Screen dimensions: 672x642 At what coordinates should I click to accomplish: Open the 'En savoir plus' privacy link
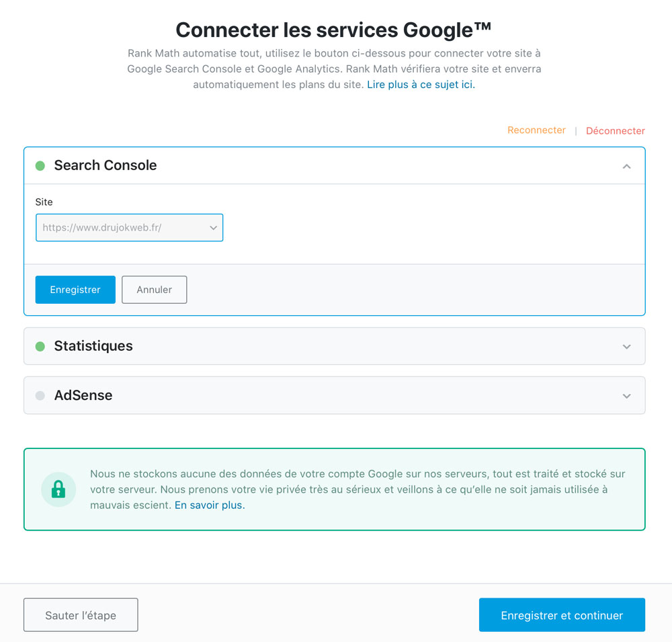[x=210, y=505]
